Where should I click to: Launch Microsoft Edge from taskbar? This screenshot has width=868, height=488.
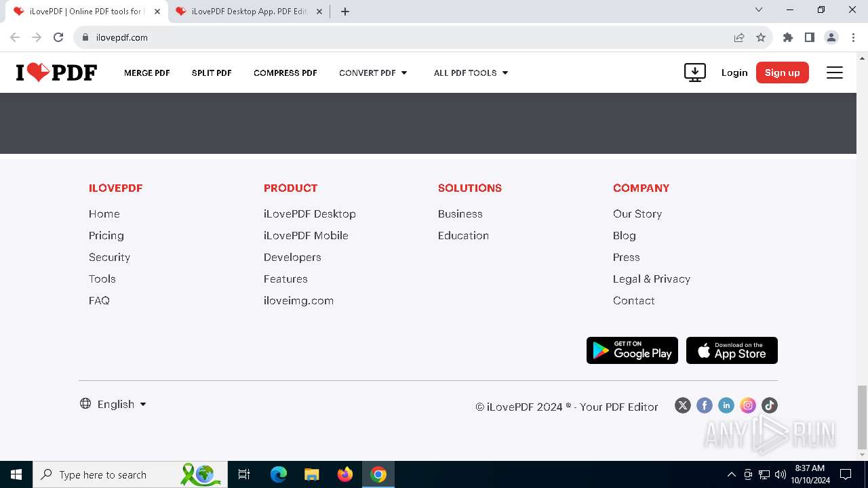(x=279, y=474)
